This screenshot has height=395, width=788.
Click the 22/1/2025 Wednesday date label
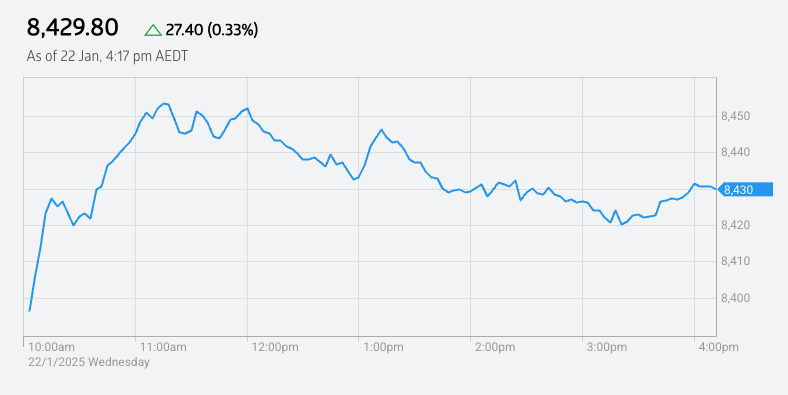pyautogui.click(x=88, y=362)
